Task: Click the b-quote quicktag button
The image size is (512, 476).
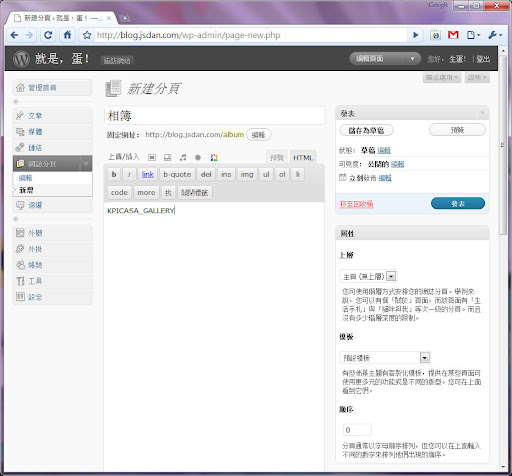Action: pyautogui.click(x=177, y=174)
